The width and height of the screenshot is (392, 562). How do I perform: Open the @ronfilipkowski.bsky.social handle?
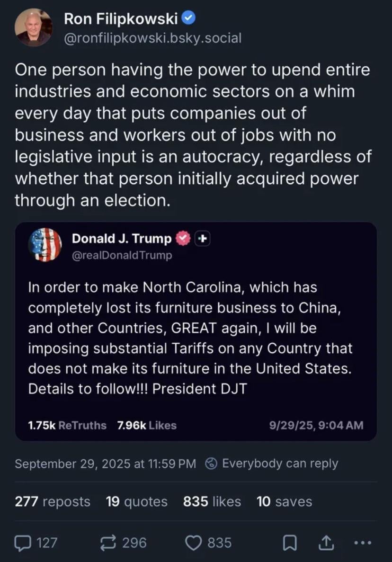152,38
